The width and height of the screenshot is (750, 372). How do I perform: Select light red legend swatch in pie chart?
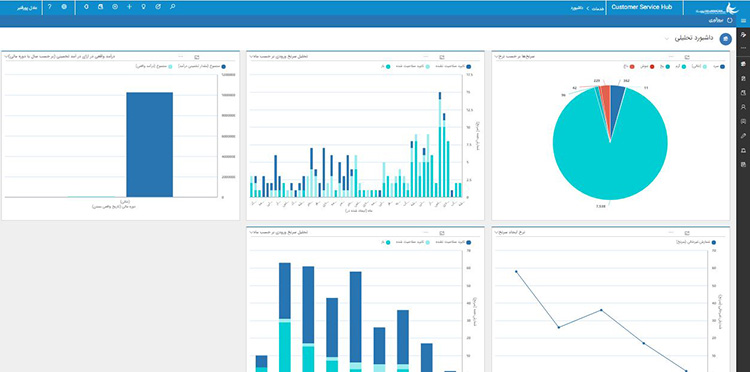632,66
